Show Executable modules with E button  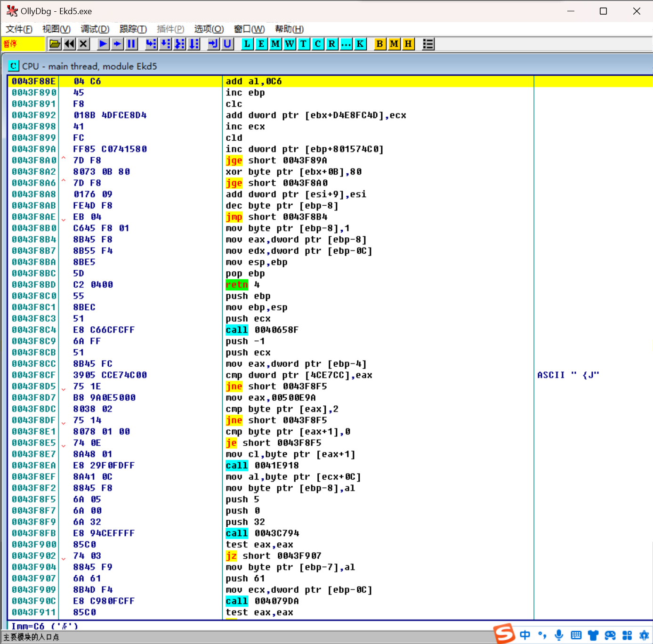tap(261, 44)
